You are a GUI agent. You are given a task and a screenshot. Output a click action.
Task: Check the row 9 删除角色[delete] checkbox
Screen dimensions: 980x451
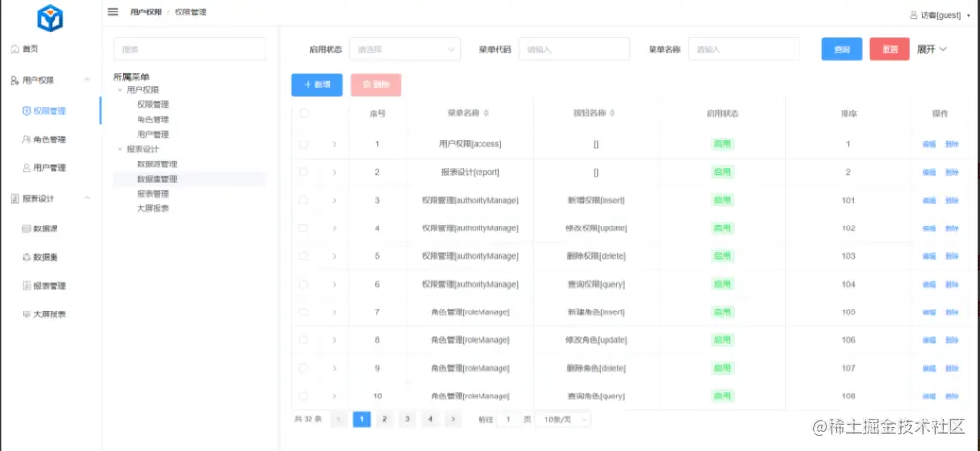coord(303,368)
